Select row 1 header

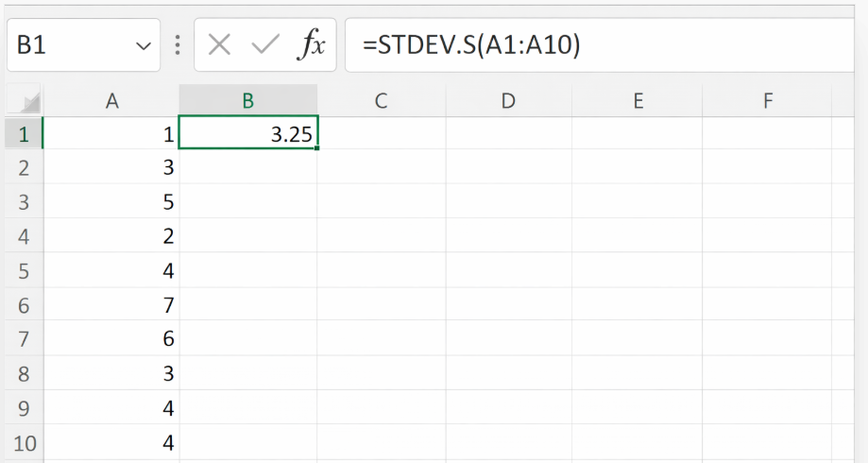click(x=24, y=135)
